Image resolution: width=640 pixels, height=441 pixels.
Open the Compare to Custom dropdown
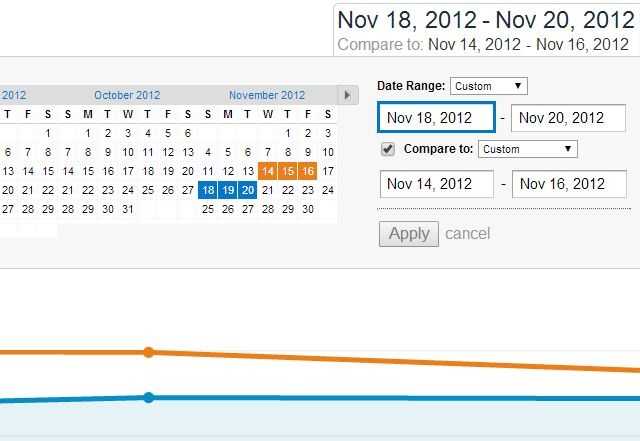click(528, 149)
